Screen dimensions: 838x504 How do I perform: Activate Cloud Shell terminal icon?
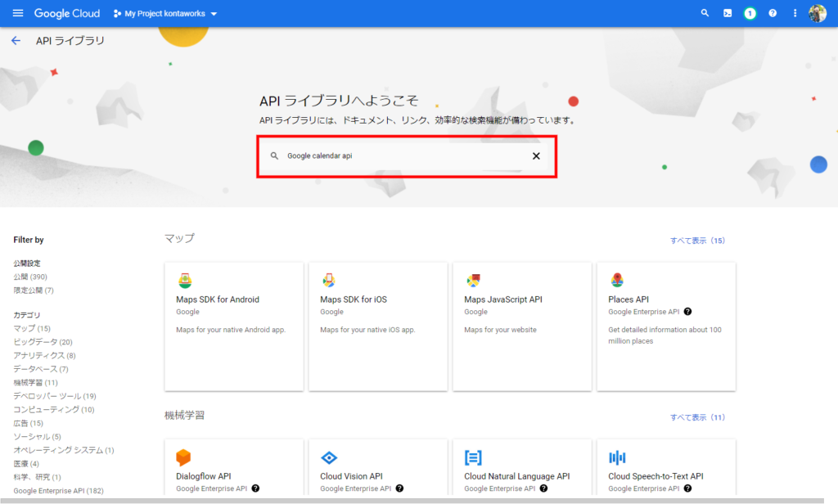click(728, 13)
